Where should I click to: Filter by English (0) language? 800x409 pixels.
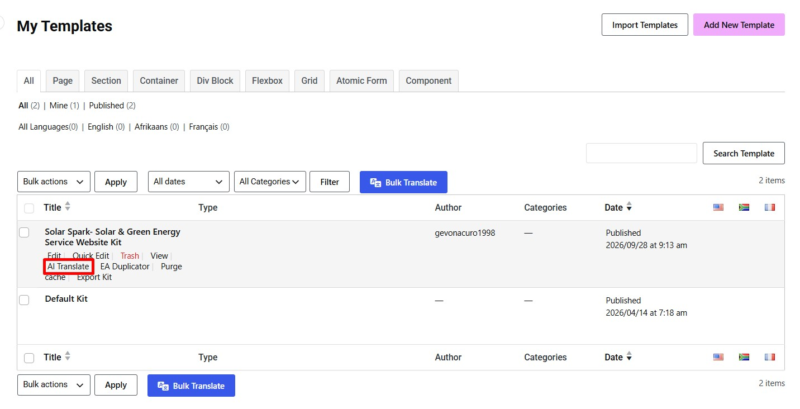click(106, 127)
